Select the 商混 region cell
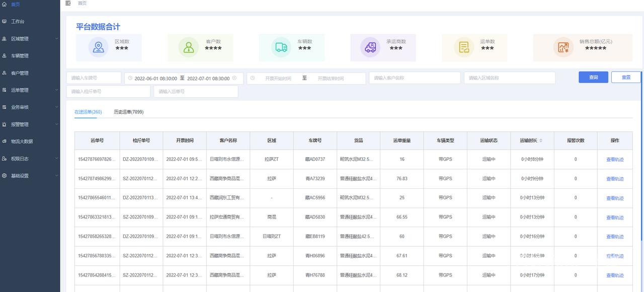The width and height of the screenshot is (644, 292). 272,217
